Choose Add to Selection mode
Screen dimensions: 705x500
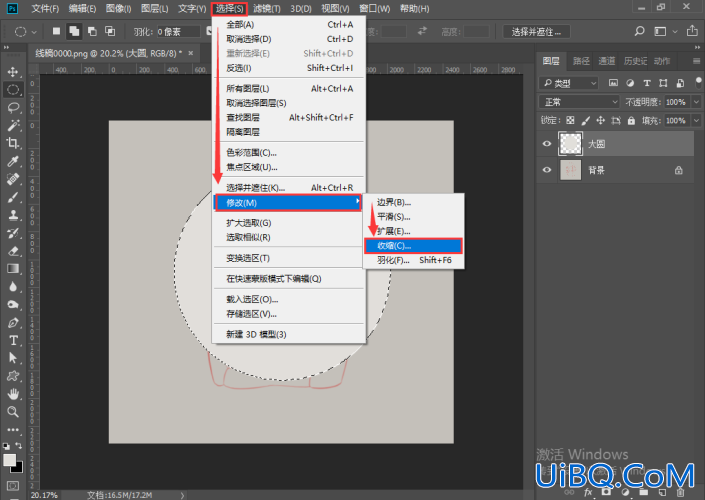pos(74,31)
